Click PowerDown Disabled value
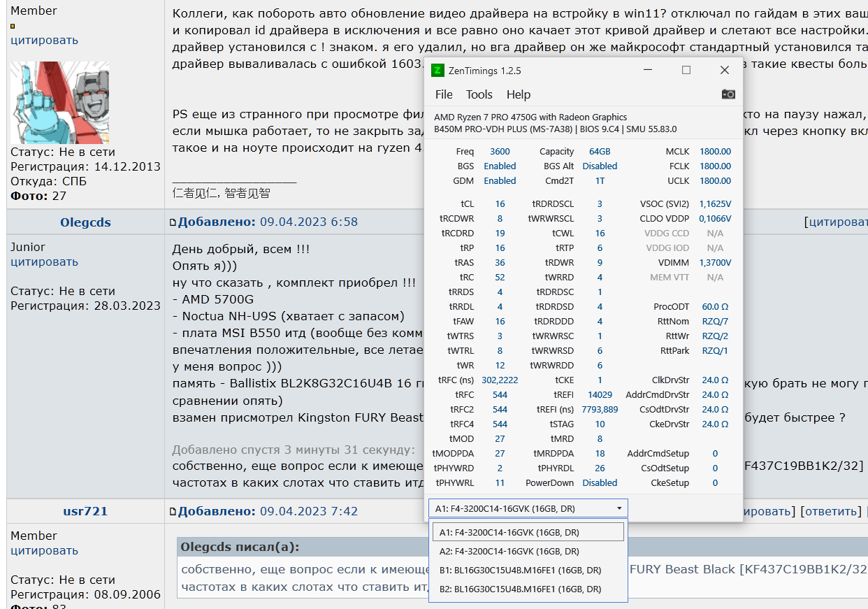 (x=600, y=483)
